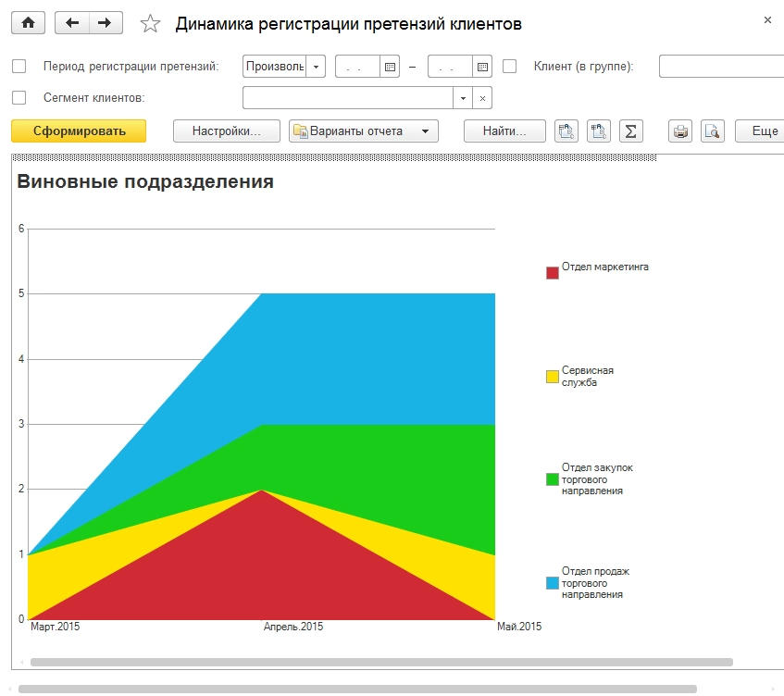Enable the client segment filter checkbox

(x=19, y=97)
